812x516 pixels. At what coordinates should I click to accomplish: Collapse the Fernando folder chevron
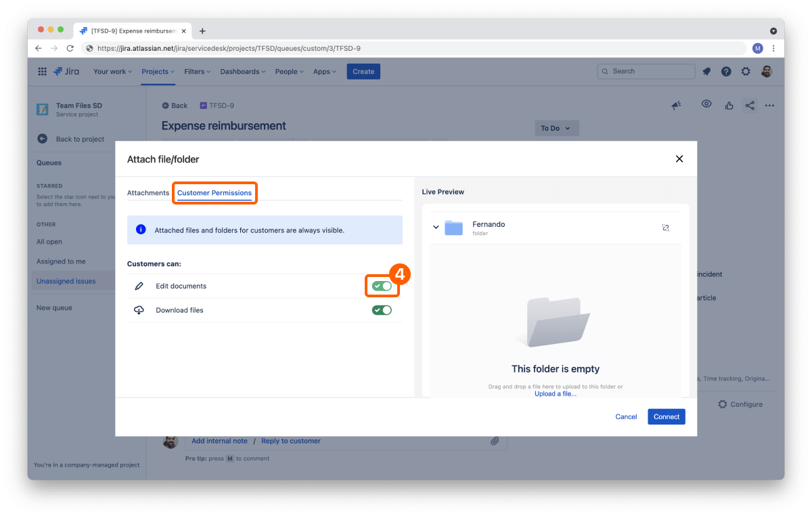436,228
